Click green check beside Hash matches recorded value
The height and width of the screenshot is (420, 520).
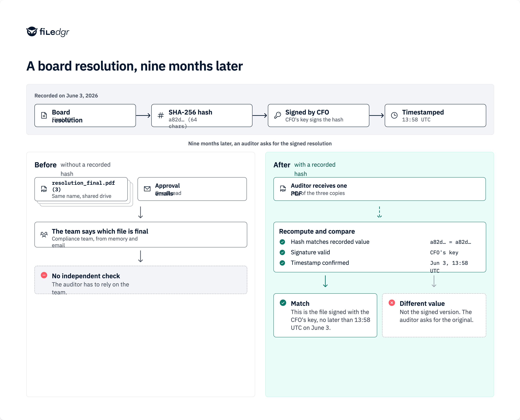tap(282, 242)
